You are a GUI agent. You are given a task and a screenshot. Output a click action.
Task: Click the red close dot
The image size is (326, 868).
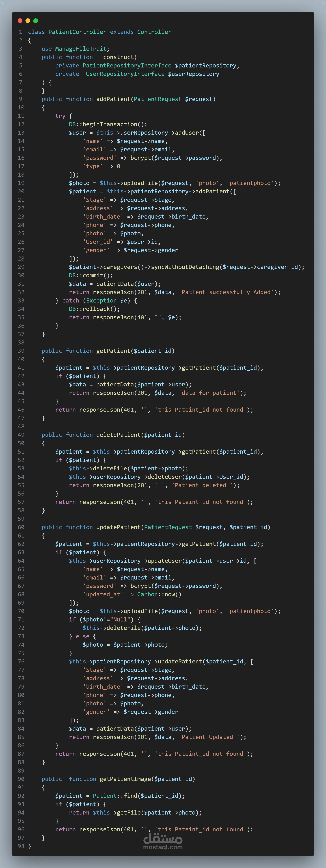point(20,21)
